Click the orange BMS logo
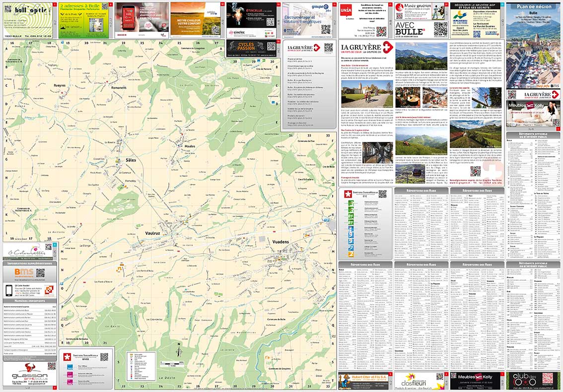 24,272
